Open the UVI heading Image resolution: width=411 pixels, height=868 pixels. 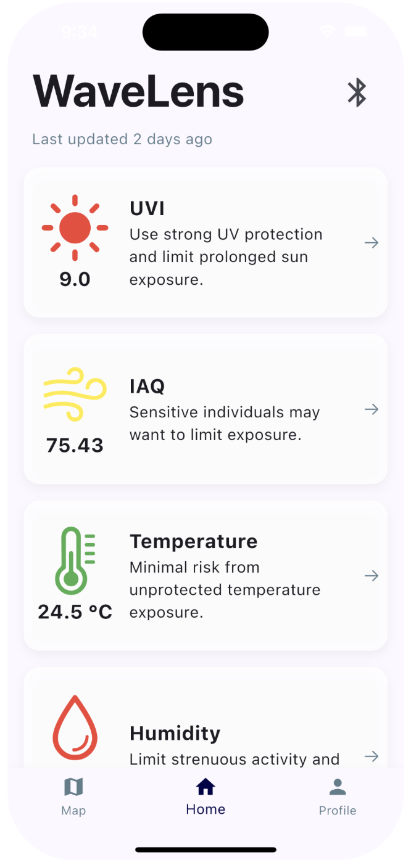(x=147, y=208)
